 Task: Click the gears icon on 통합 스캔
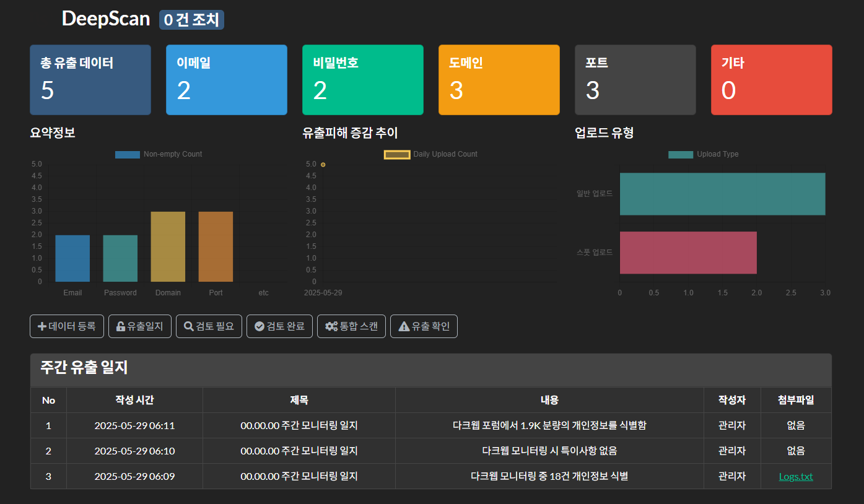[x=331, y=326]
